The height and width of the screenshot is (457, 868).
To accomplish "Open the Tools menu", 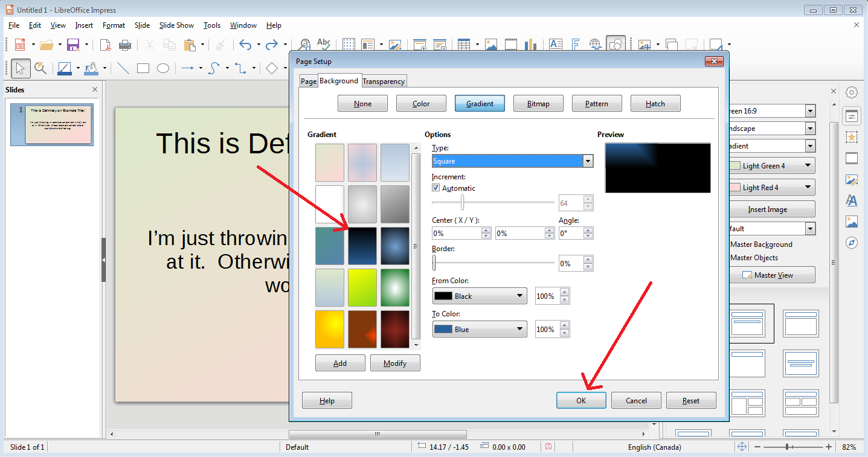I will pyautogui.click(x=211, y=25).
